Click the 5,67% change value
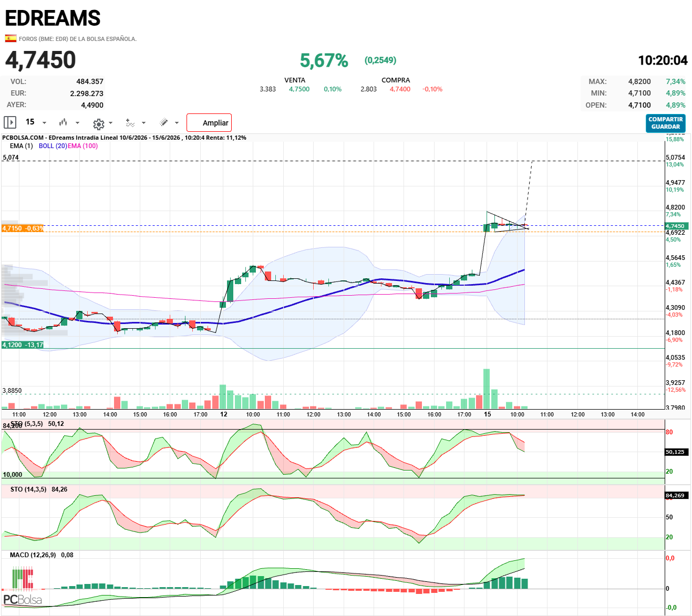 (324, 60)
